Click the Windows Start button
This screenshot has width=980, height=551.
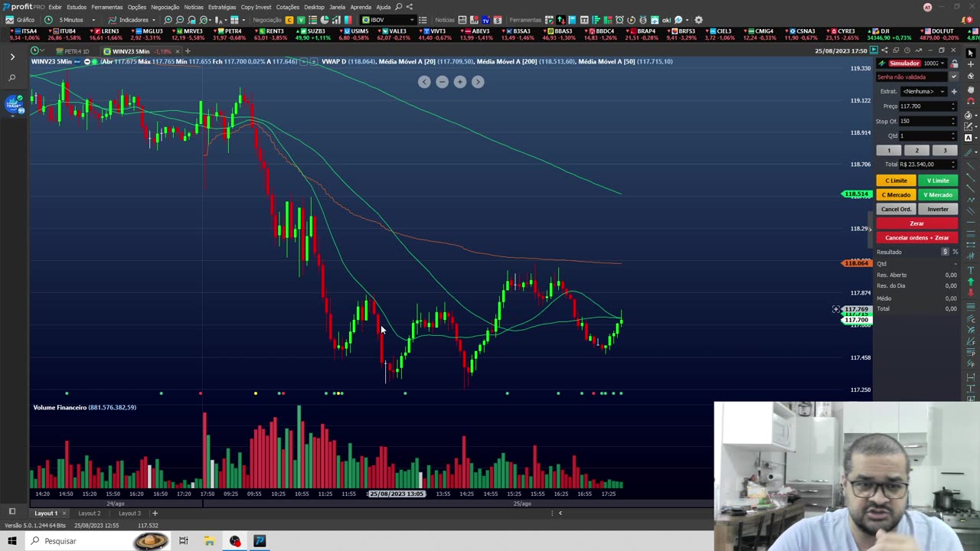tap(11, 541)
